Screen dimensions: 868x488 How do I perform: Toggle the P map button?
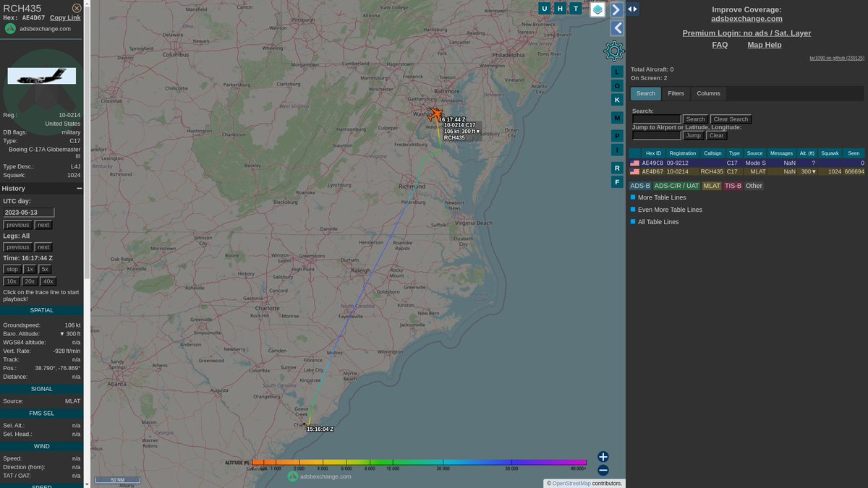click(x=617, y=136)
